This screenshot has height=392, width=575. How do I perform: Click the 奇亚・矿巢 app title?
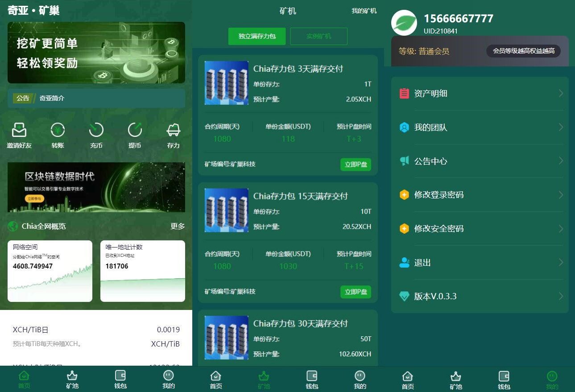click(33, 11)
